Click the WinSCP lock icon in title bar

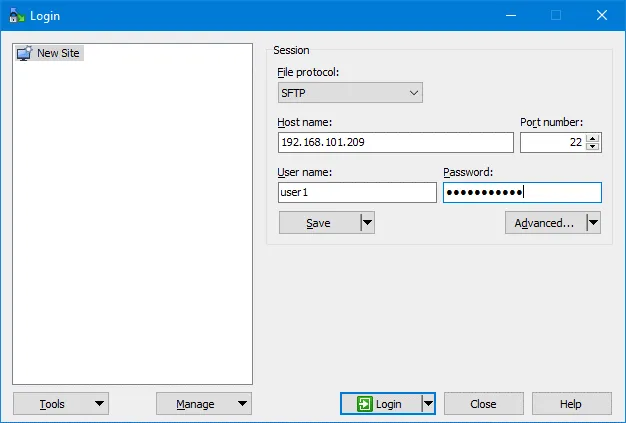pyautogui.click(x=16, y=15)
